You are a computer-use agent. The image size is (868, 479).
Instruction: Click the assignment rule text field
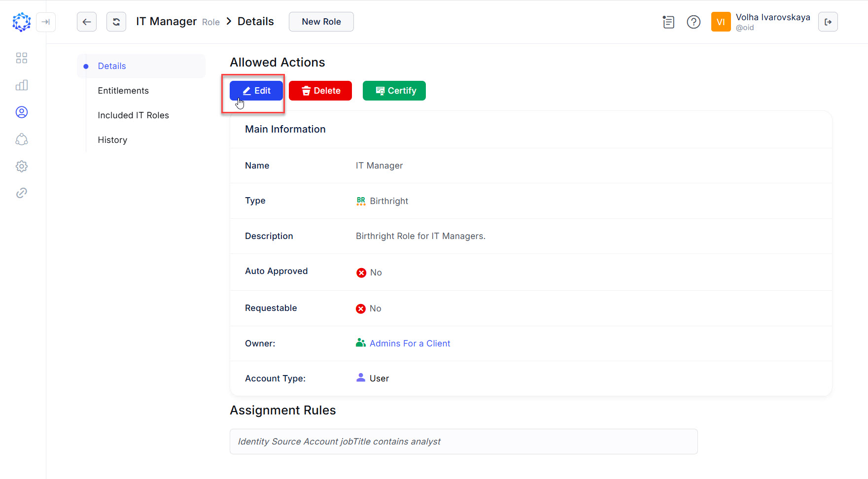coord(463,442)
